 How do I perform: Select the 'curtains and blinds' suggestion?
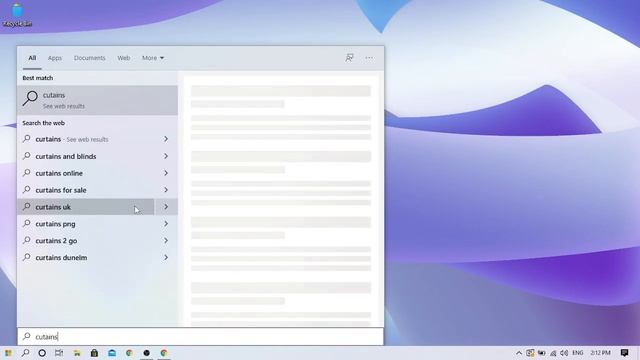click(86, 156)
